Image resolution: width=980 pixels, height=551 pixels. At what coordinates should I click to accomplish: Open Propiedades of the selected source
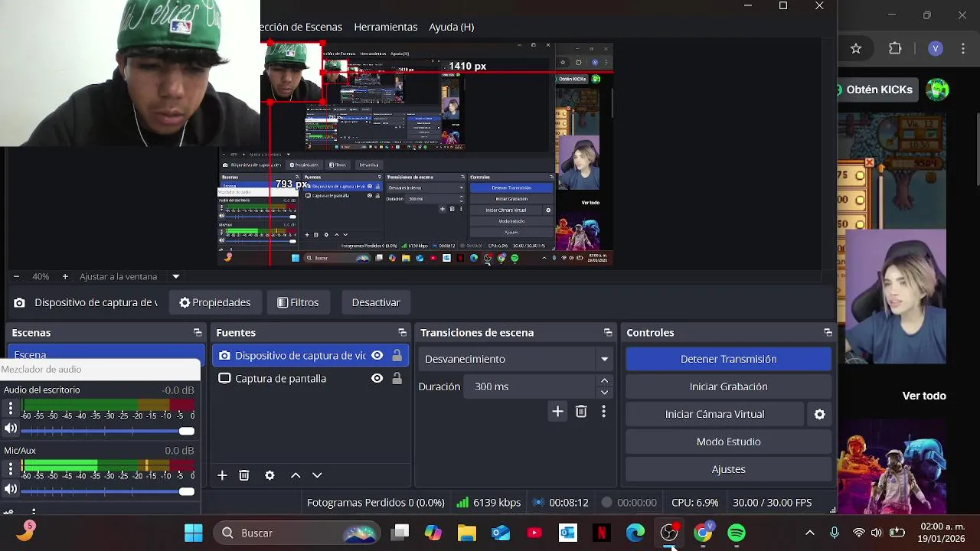(x=215, y=302)
